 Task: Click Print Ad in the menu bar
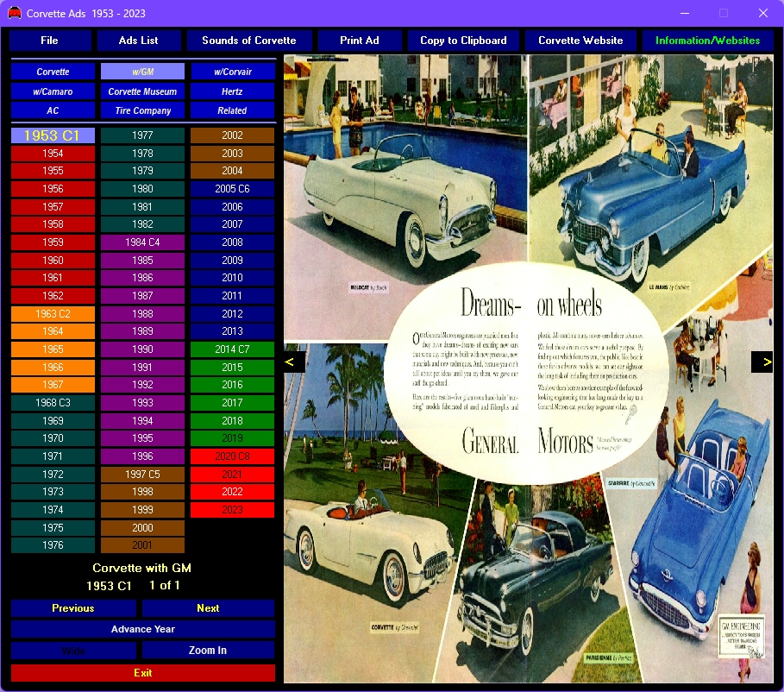(x=360, y=41)
